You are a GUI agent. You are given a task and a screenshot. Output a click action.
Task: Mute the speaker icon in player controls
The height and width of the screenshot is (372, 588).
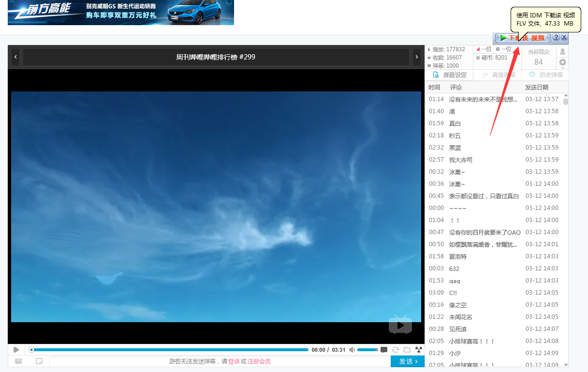(352, 349)
